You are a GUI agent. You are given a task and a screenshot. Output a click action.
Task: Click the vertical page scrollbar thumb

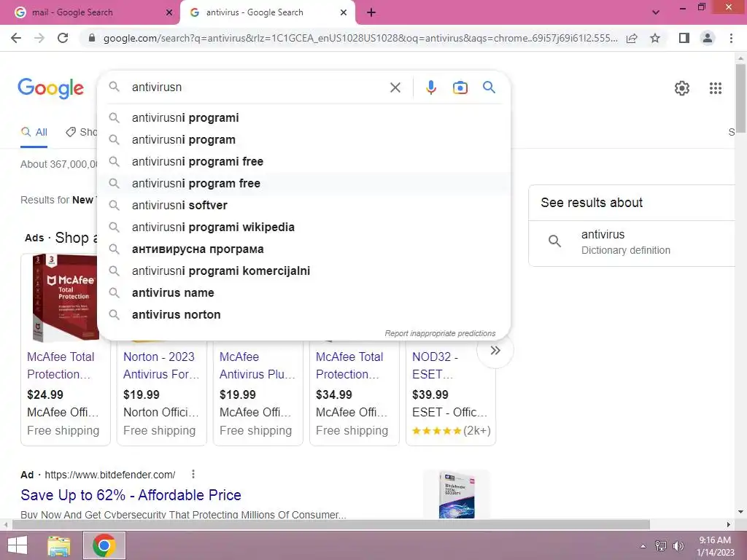pos(740,98)
